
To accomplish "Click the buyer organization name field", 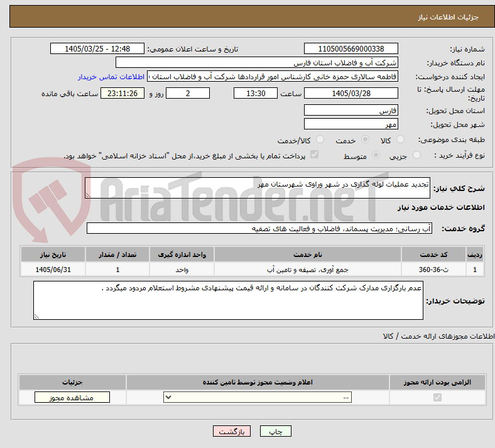I will click(257, 62).
